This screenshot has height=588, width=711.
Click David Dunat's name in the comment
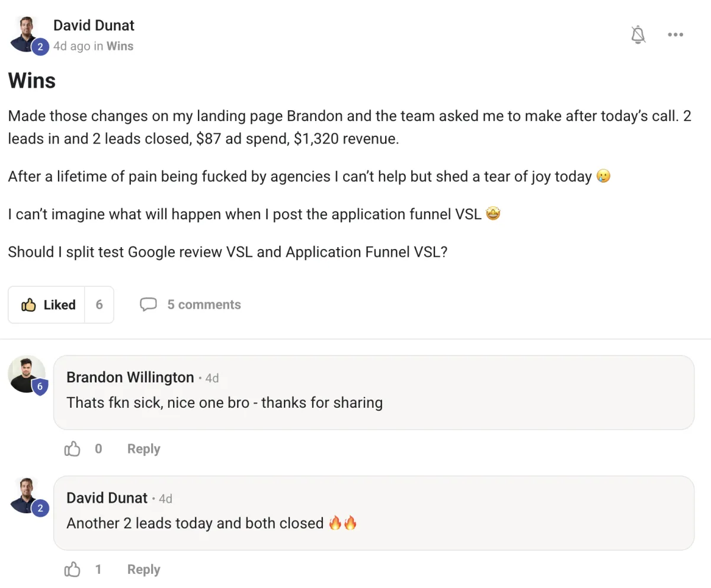(x=107, y=498)
